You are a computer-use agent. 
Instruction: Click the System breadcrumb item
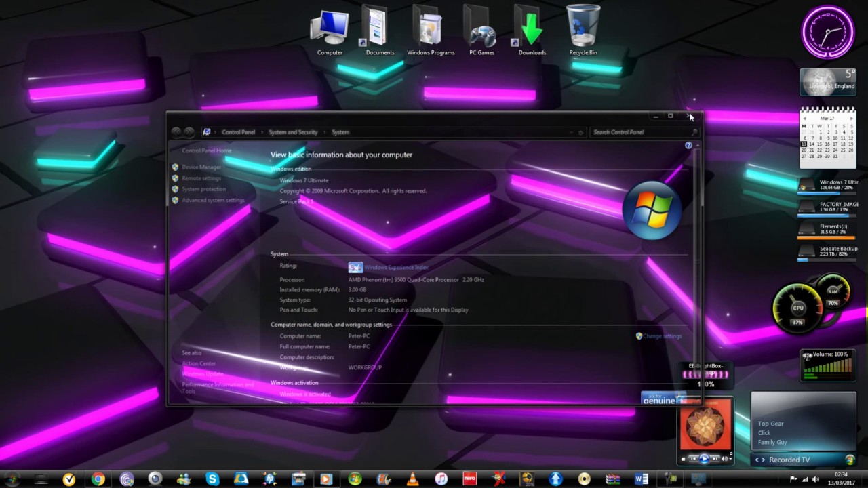[x=340, y=132]
